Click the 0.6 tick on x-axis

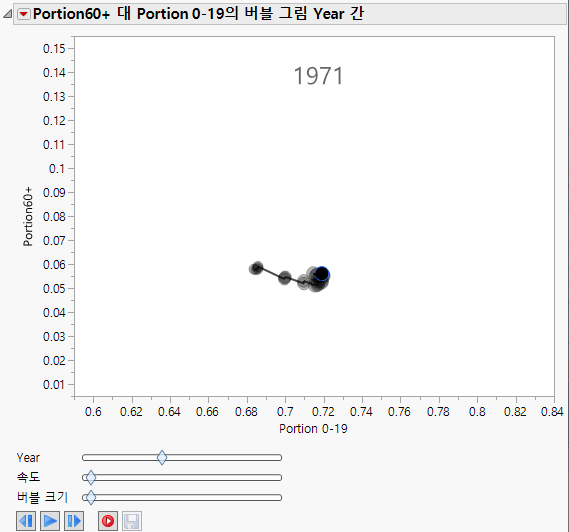pyautogui.click(x=93, y=412)
